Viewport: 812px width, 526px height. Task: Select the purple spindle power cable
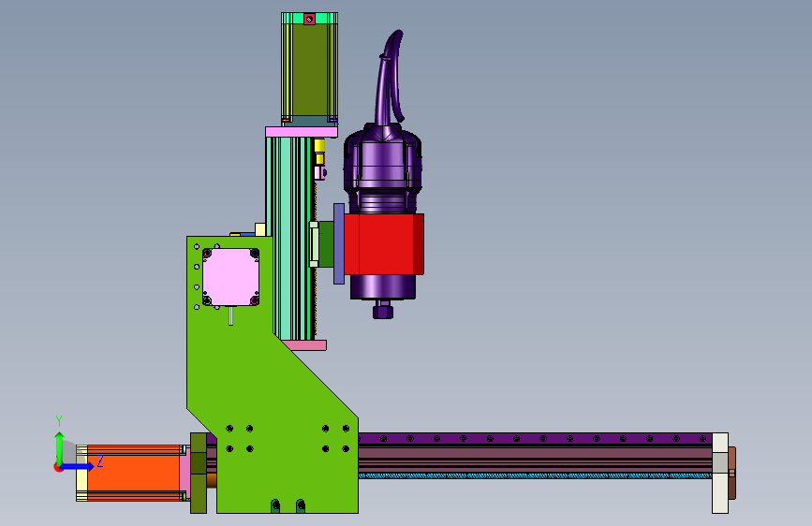click(389, 78)
